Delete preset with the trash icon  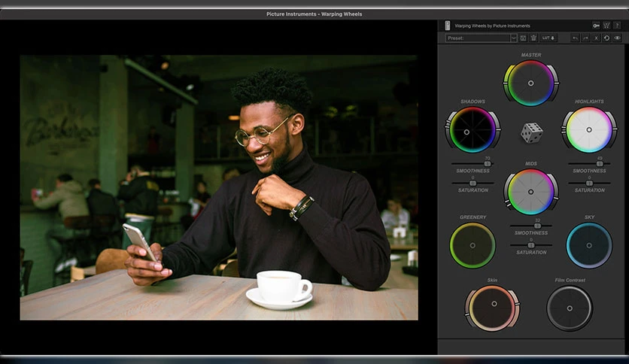pyautogui.click(x=533, y=38)
